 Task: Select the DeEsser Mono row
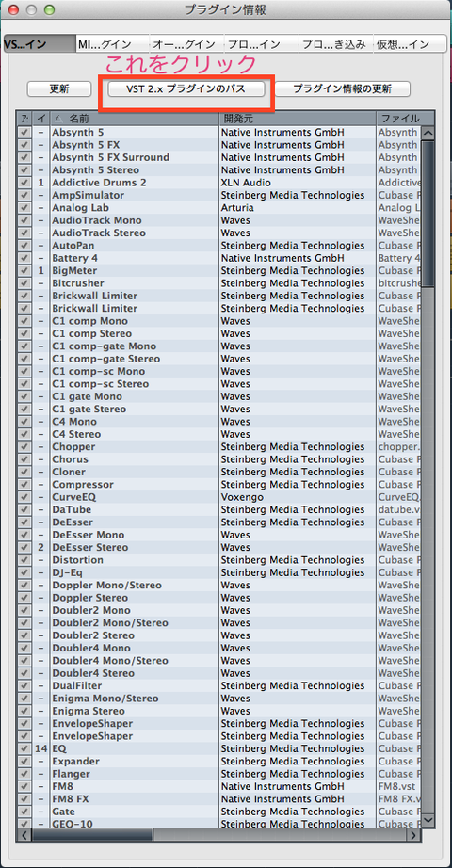[220, 535]
